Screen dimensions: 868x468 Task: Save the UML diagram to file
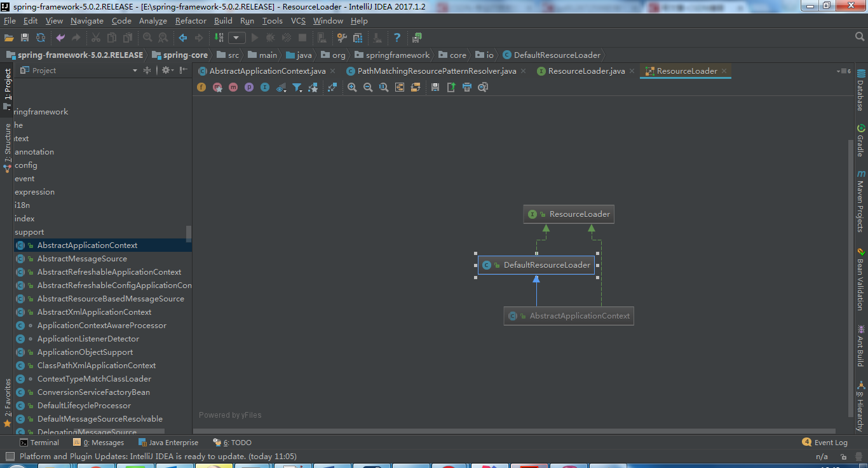(x=435, y=87)
